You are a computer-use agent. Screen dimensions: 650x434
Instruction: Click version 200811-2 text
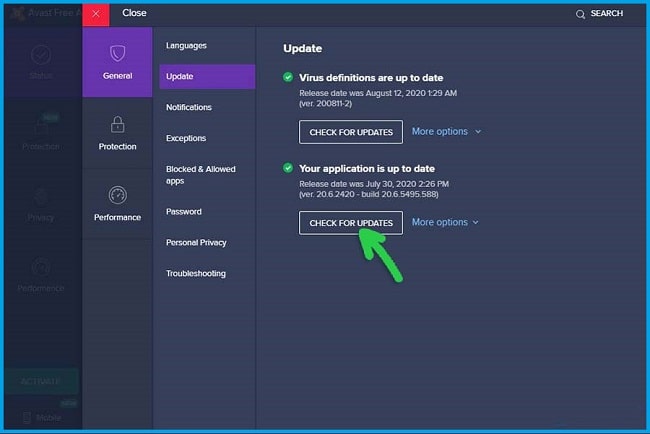pyautogui.click(x=325, y=104)
